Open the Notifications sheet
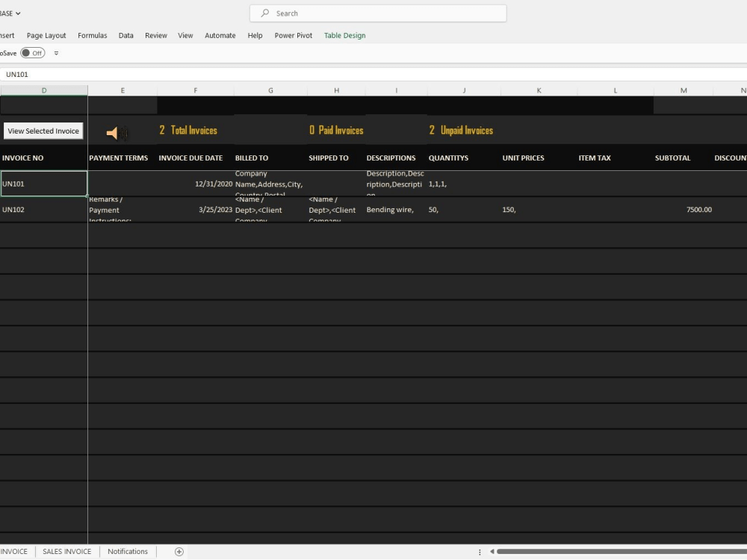 (127, 551)
